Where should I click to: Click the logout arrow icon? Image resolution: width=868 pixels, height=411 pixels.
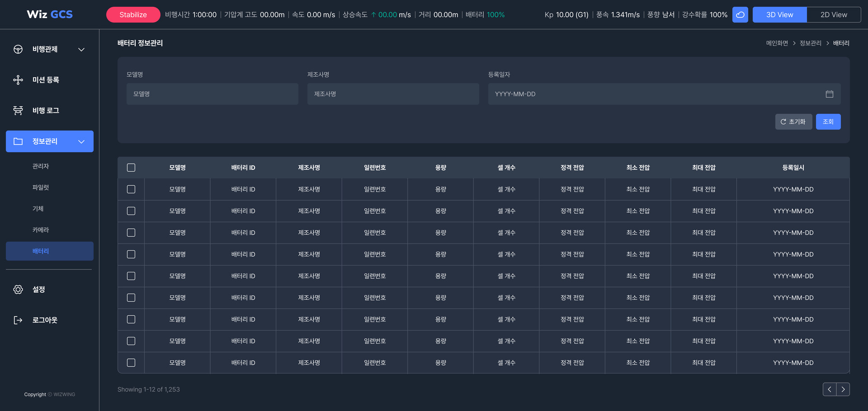[18, 320]
